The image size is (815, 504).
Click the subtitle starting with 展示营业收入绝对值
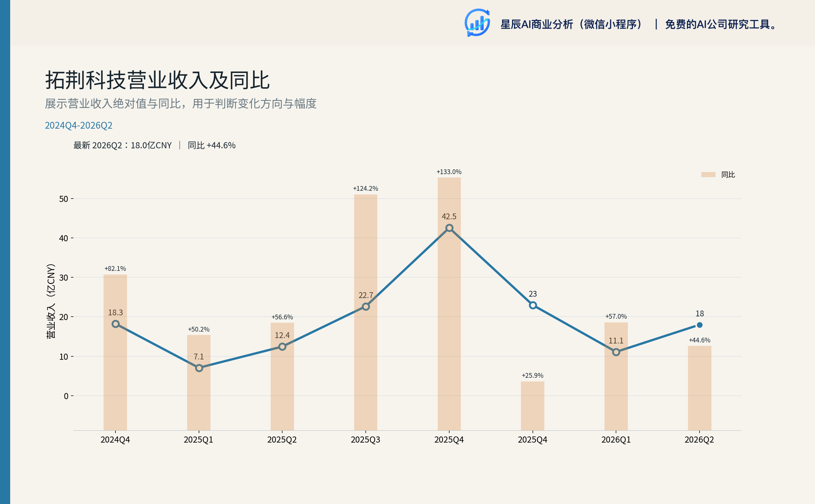(x=181, y=104)
